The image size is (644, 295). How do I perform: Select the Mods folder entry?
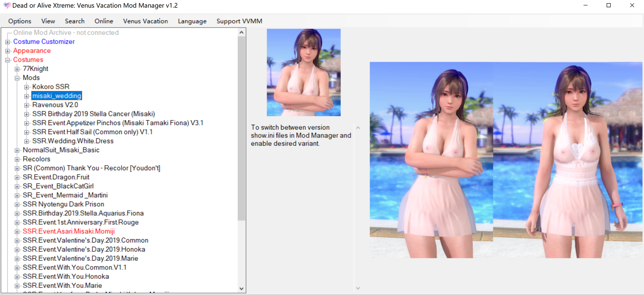coord(31,78)
